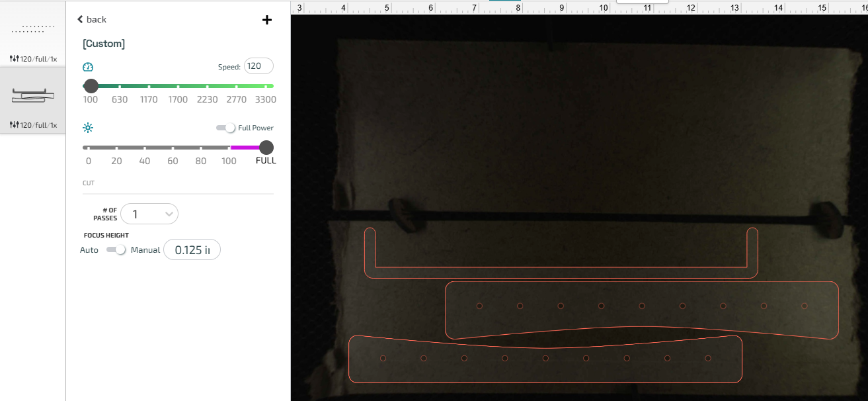Select the outline shapes step thumbnail
The width and height of the screenshot is (868, 401).
(33, 96)
